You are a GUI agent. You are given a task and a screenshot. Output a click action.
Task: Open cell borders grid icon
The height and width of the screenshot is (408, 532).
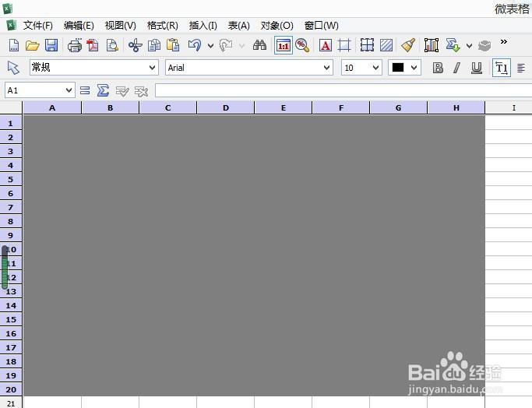(367, 45)
